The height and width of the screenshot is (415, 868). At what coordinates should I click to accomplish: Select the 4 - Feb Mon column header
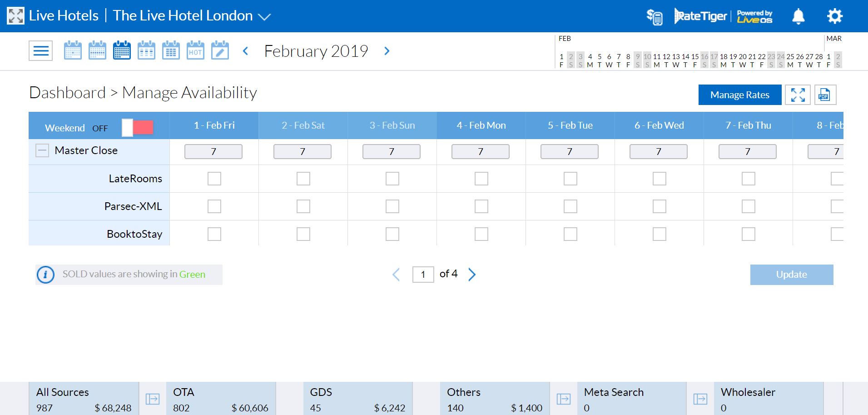(481, 125)
